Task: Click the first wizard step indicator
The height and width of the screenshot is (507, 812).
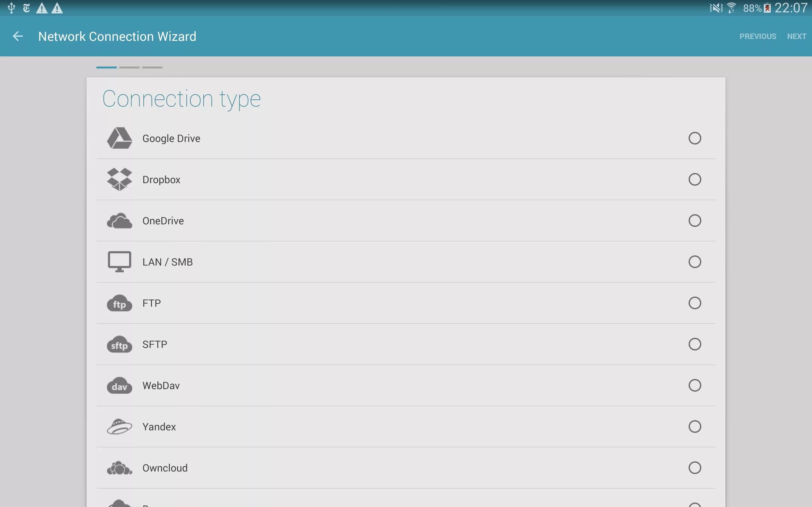Action: coord(106,67)
